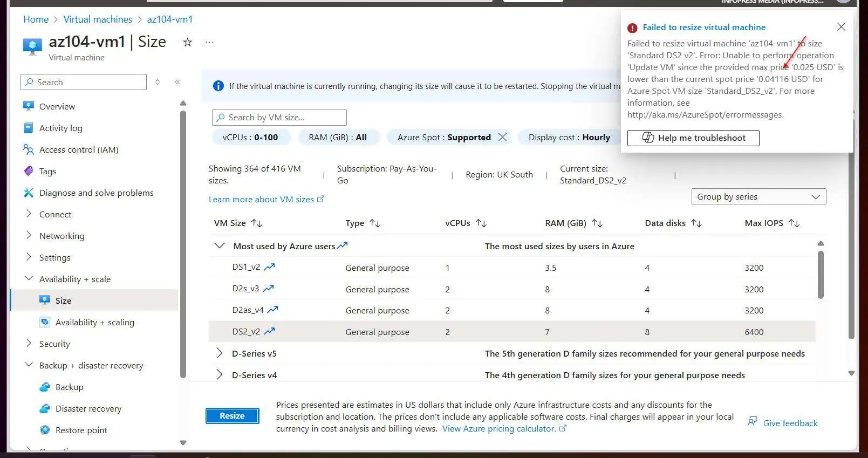This screenshot has width=868, height=458.
Task: Open the Display cost Hourly filter
Action: pyautogui.click(x=570, y=138)
